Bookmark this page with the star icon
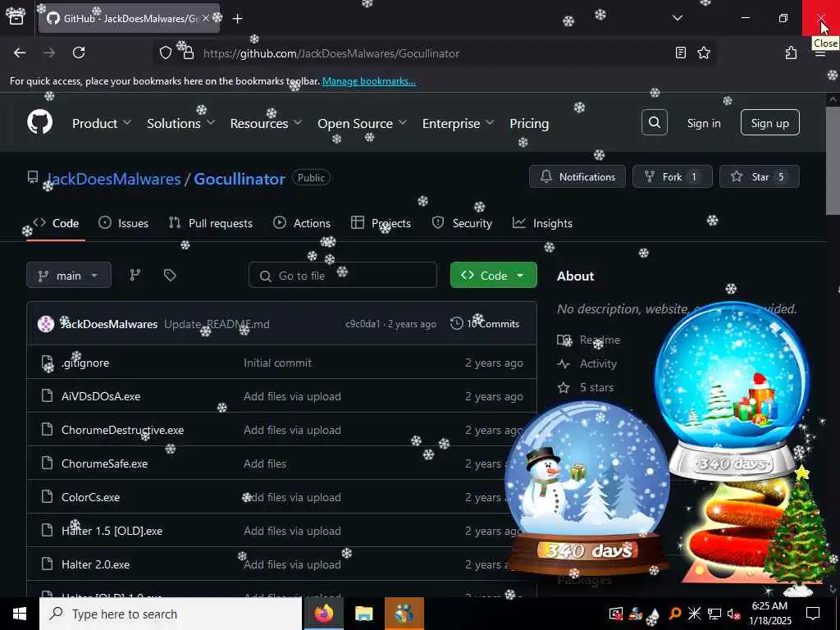840x630 pixels. point(704,52)
